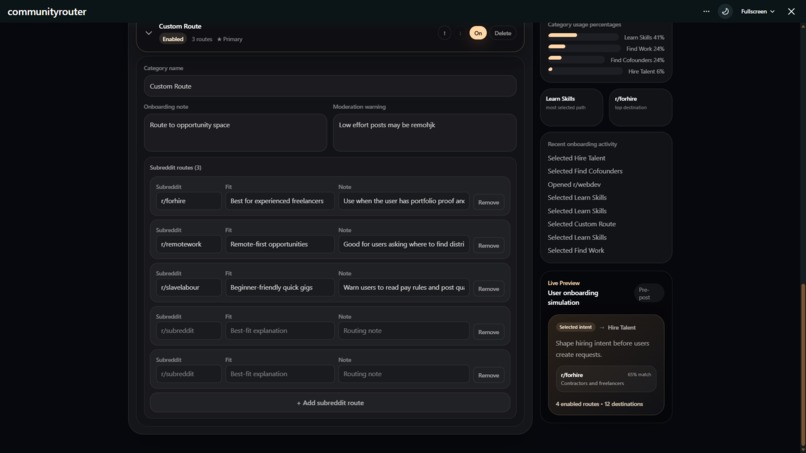Click the communityrouter title

click(47, 11)
